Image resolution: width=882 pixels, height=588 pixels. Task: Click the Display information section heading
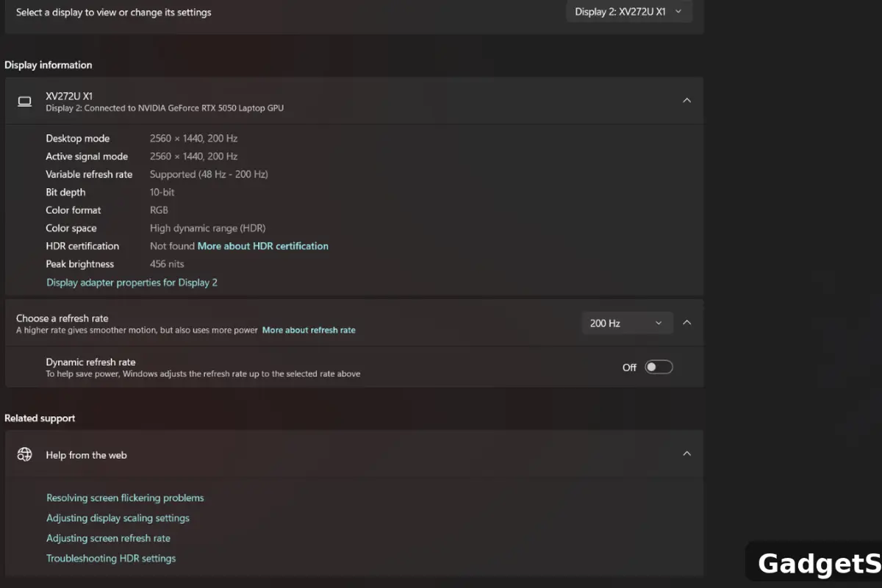pyautogui.click(x=49, y=65)
